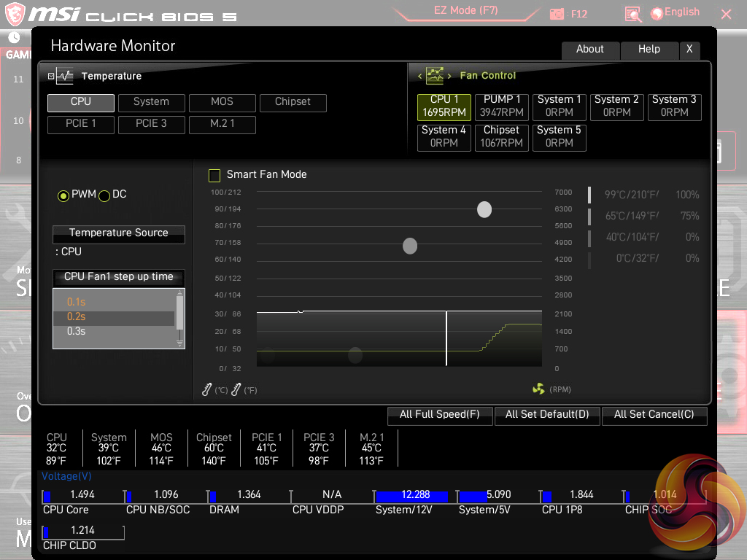This screenshot has height=560, width=747.
Task: Click the topmost fan curve point on graph
Action: [484, 210]
